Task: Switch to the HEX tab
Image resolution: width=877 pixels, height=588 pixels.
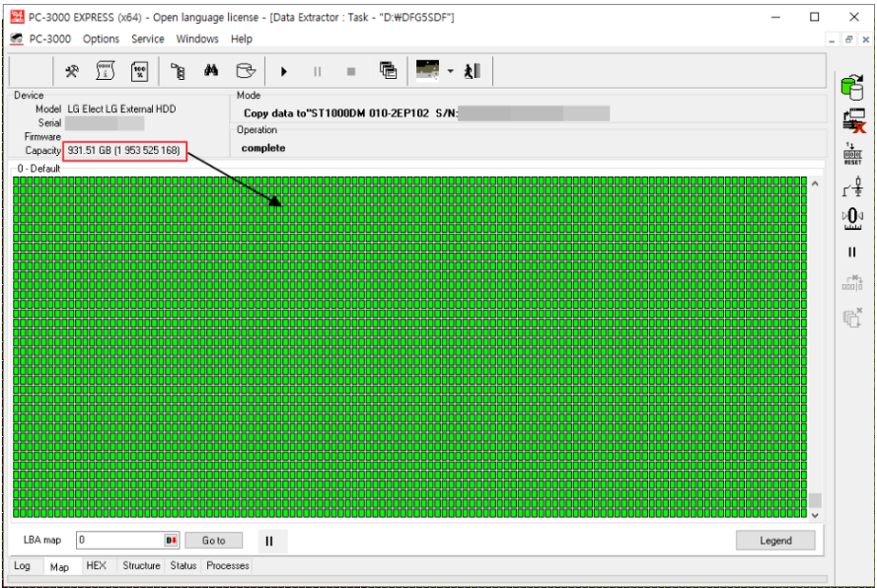Action: coord(97,565)
